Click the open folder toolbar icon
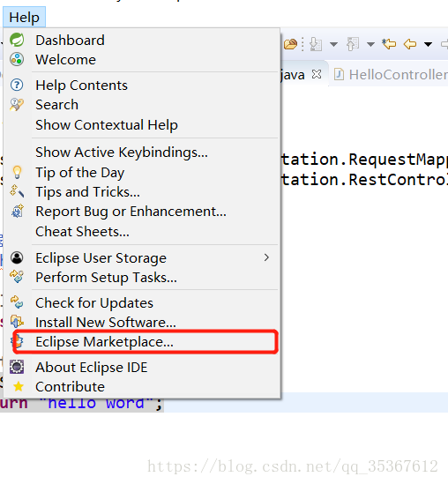The width and height of the screenshot is (448, 484). 290,44
